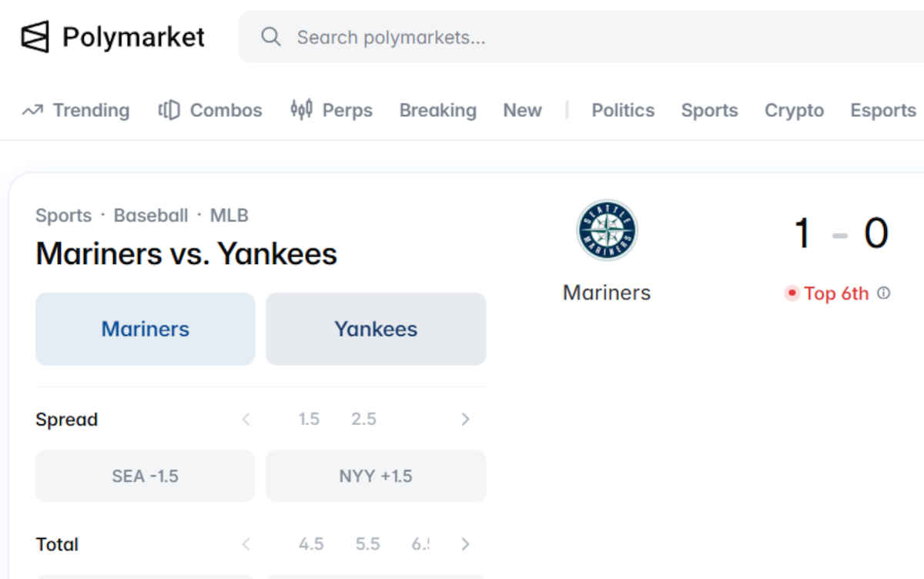Select the Yankees outcome button
The image size is (924, 579).
[x=376, y=329]
